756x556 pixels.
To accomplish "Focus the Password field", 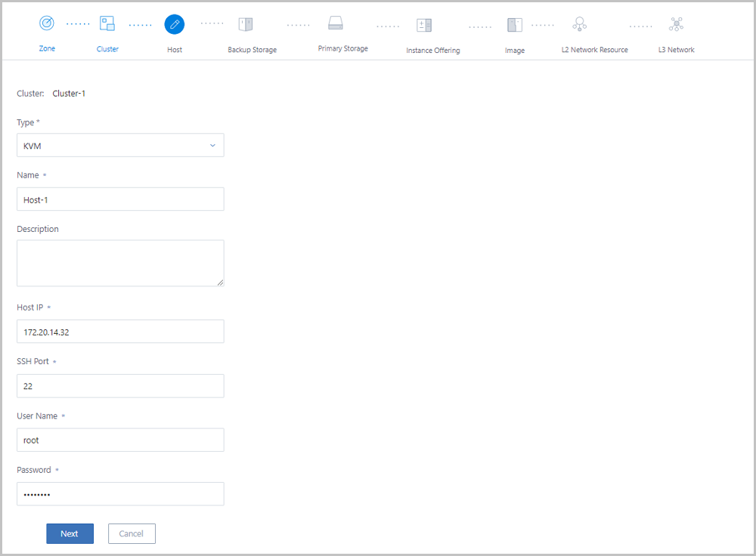I will (120, 494).
